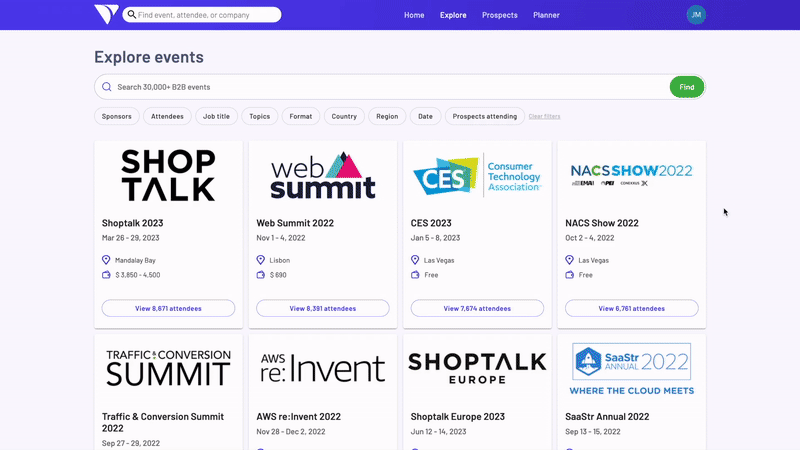Open the Sponsors filter dropdown

[117, 116]
